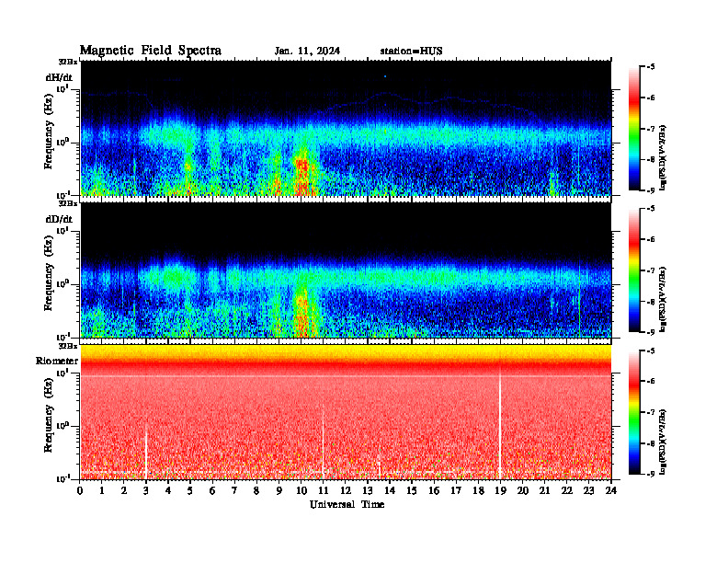Click hour tick label "13" on time axis
728x563 pixels.
pyautogui.click(x=368, y=490)
